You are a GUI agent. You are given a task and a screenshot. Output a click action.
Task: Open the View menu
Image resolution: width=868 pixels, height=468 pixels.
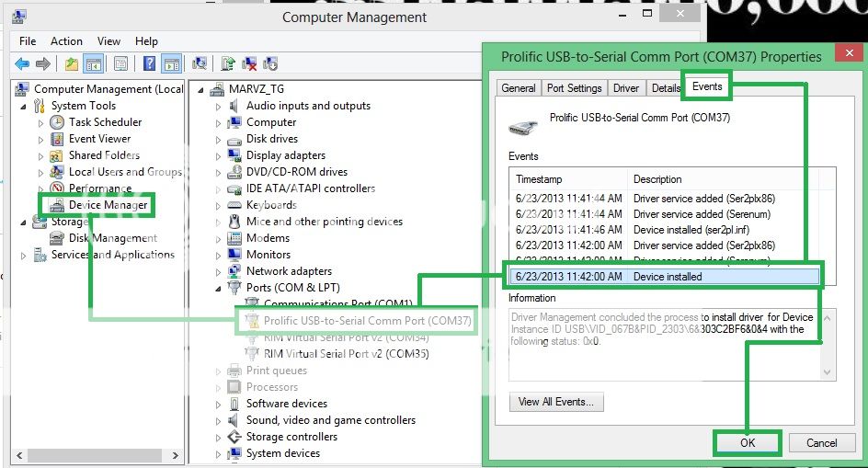point(108,41)
